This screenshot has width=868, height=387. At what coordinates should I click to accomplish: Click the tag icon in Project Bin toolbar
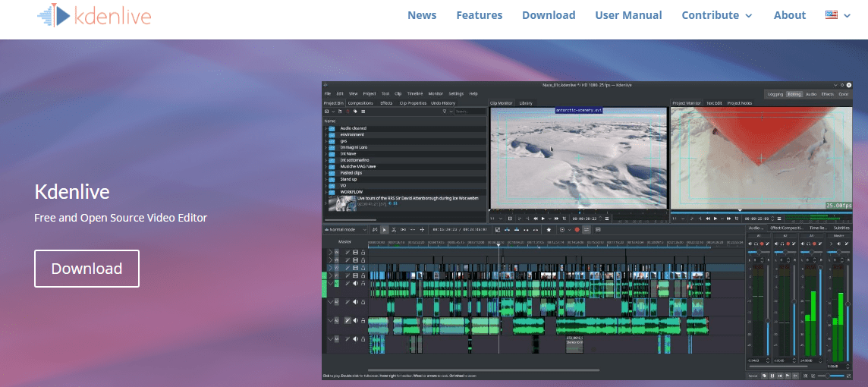coord(355,112)
